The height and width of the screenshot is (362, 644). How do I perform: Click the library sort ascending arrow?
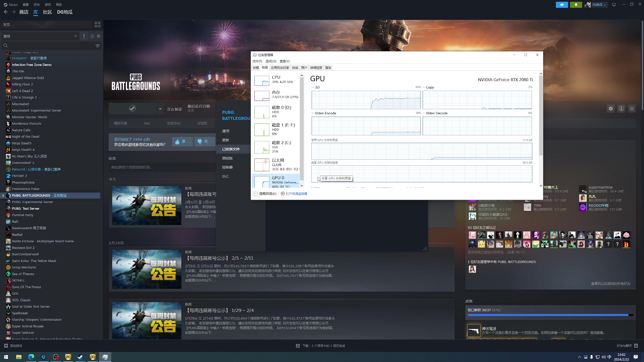[84, 36]
